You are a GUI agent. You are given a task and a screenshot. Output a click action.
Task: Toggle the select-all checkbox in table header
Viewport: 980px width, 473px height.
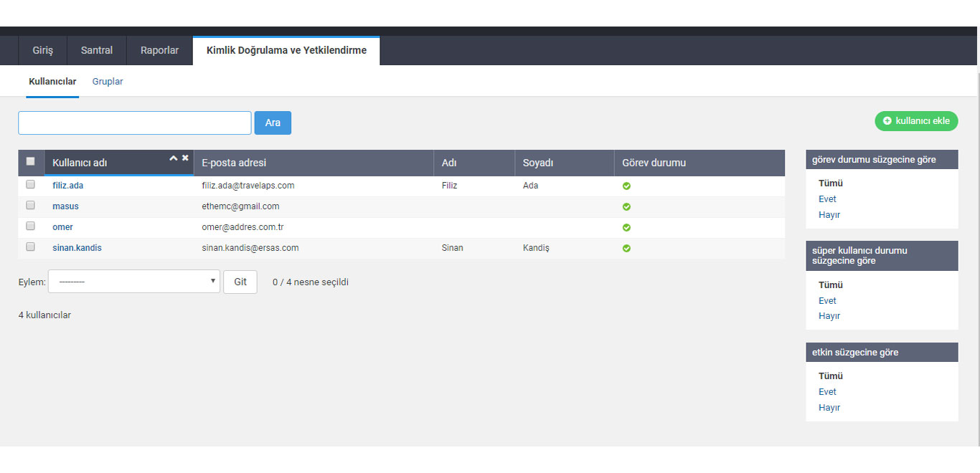point(30,161)
